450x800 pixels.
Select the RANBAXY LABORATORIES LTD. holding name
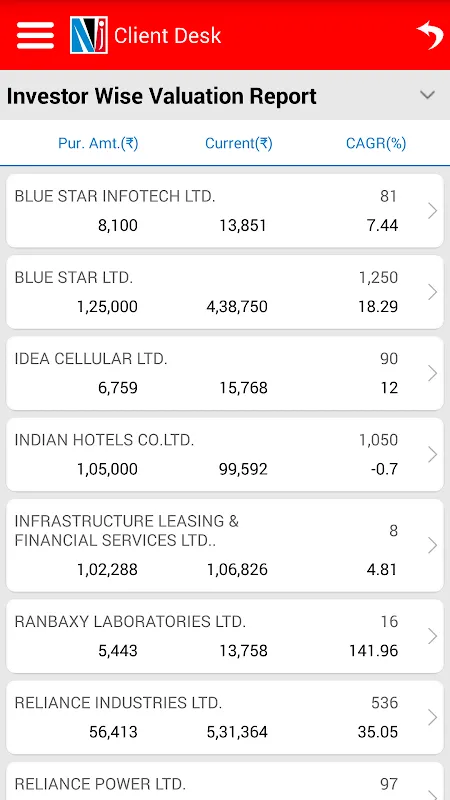tap(130, 621)
